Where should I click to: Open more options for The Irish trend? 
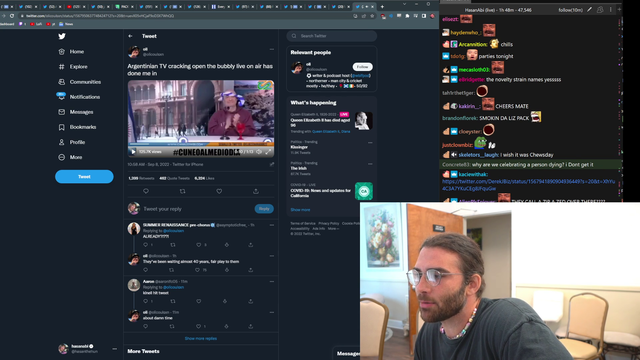tap(370, 164)
